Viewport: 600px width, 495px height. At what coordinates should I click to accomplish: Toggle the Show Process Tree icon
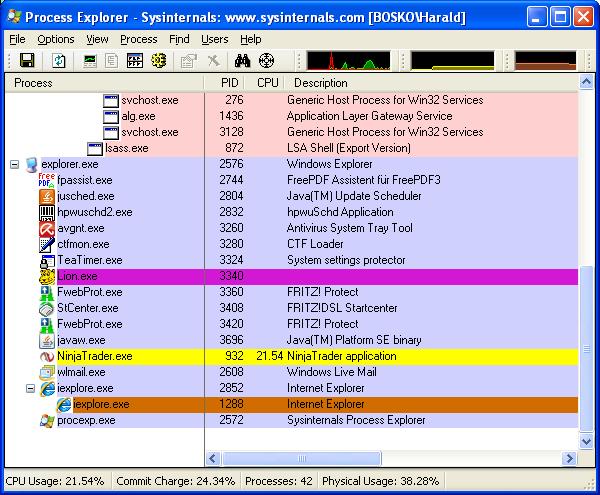(111, 60)
